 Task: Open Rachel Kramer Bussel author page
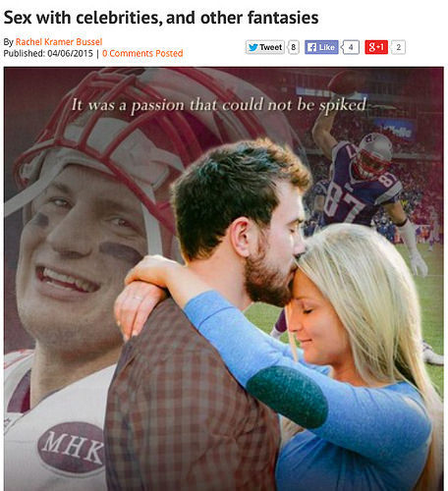click(x=59, y=42)
